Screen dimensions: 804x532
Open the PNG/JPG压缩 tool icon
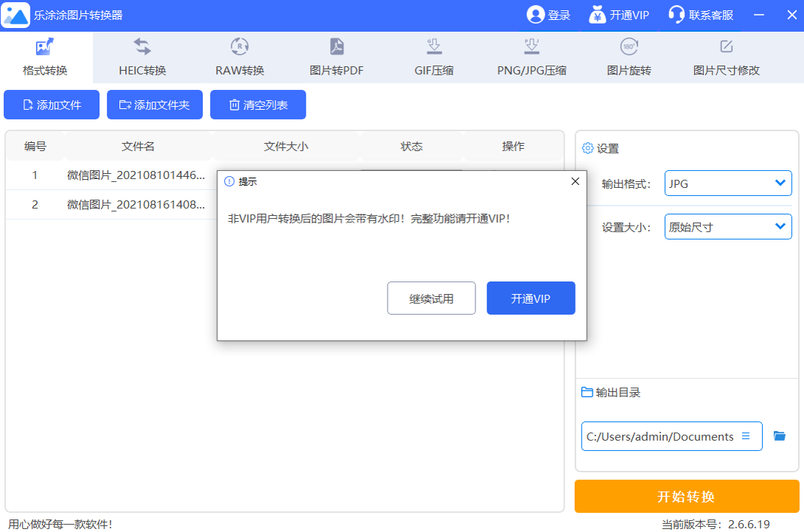click(x=531, y=46)
